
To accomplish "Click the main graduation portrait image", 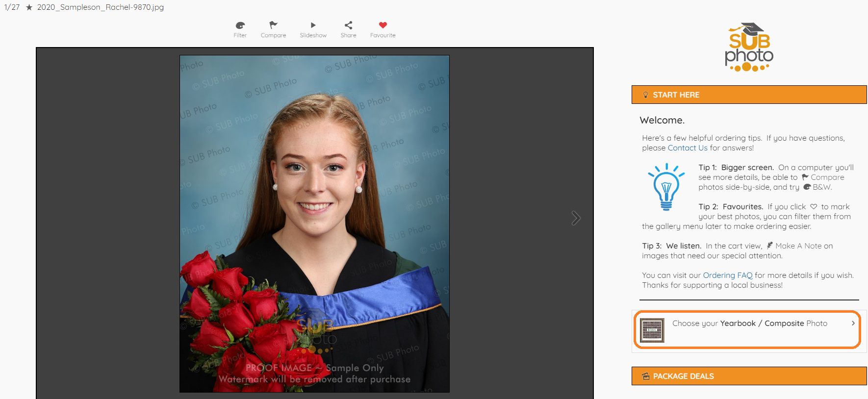I will pos(314,224).
